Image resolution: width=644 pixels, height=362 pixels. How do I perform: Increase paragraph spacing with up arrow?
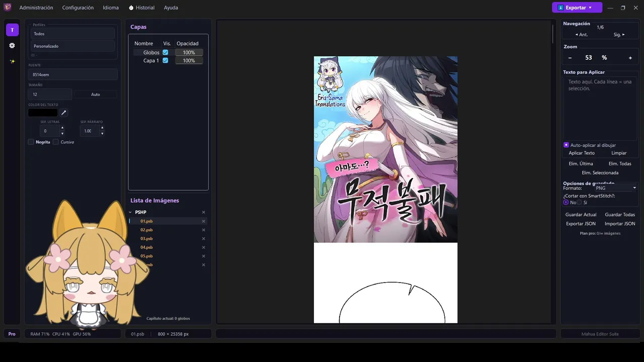(102, 128)
